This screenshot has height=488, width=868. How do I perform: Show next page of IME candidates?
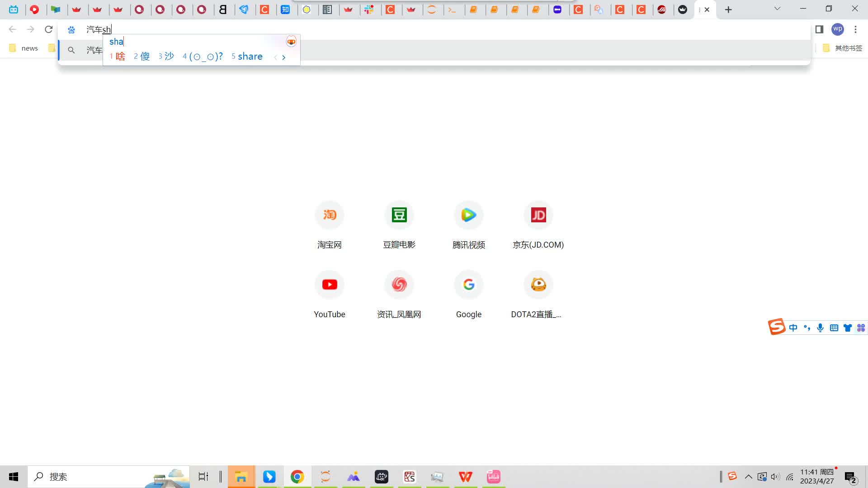coord(283,57)
